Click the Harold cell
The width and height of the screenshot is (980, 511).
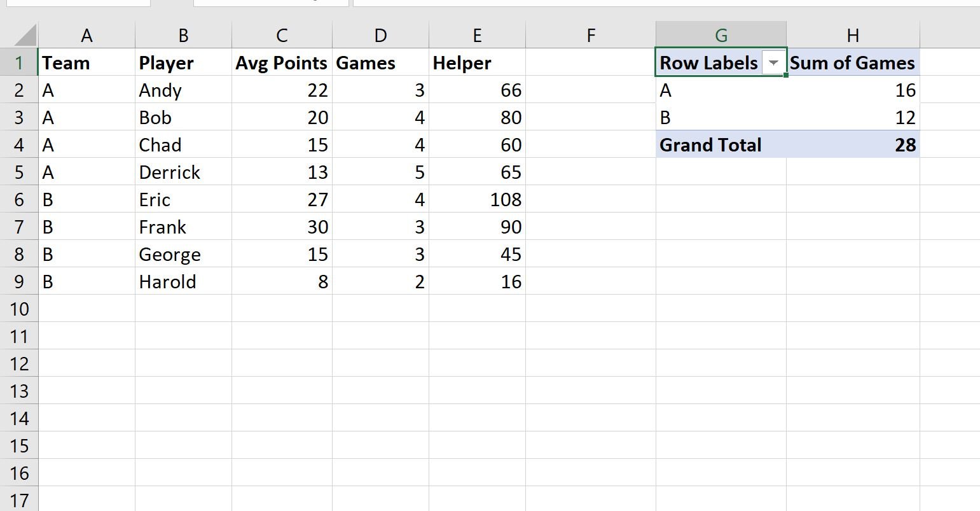pyautogui.click(x=183, y=282)
